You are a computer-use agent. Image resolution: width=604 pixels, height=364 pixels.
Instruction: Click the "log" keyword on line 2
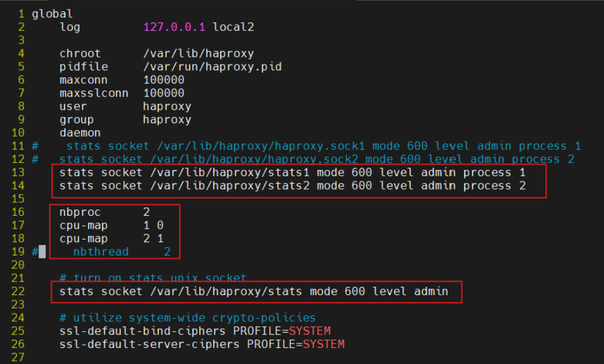(70, 27)
